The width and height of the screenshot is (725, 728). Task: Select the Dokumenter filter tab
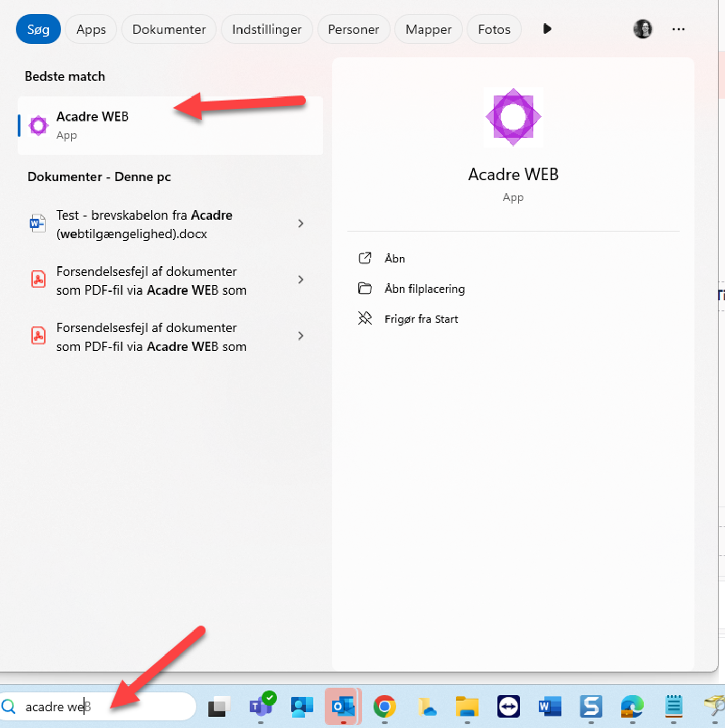coord(168,29)
